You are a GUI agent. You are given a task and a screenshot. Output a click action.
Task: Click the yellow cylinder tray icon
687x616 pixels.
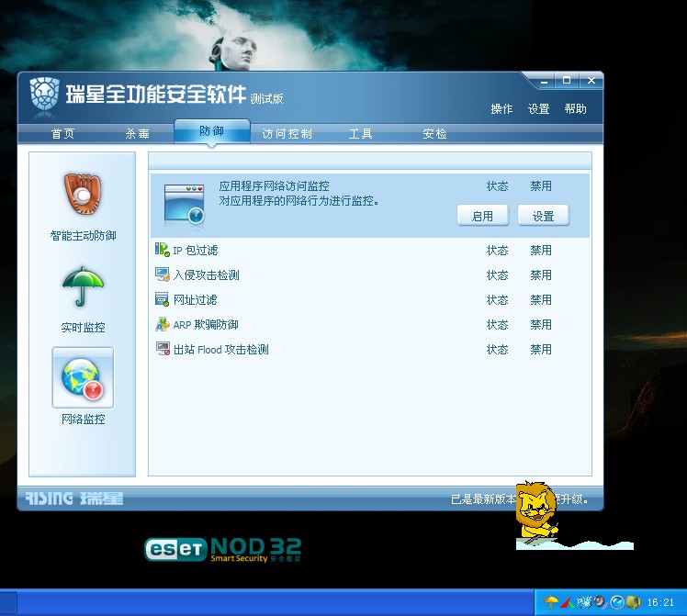coord(633,602)
